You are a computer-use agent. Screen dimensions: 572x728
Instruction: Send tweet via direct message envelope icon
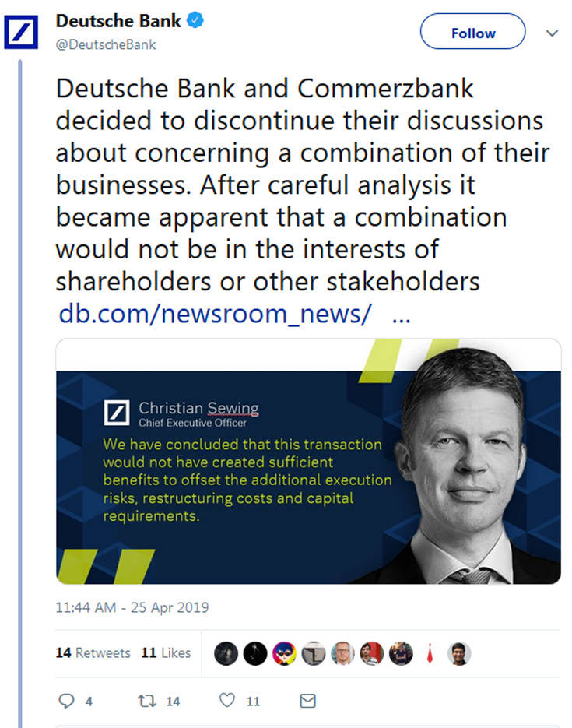pos(307,701)
